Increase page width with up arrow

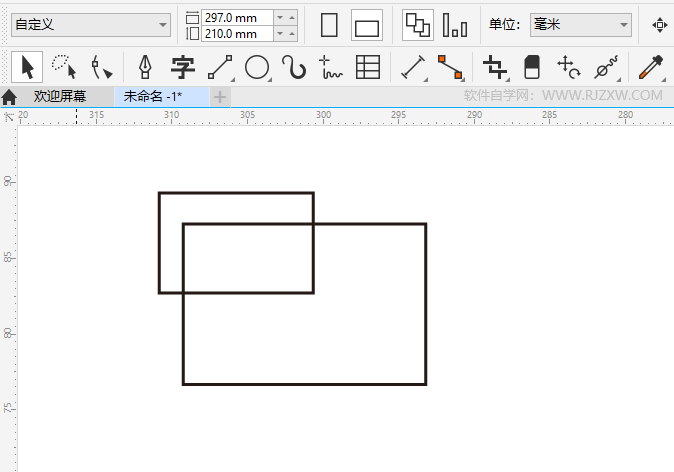click(279, 17)
